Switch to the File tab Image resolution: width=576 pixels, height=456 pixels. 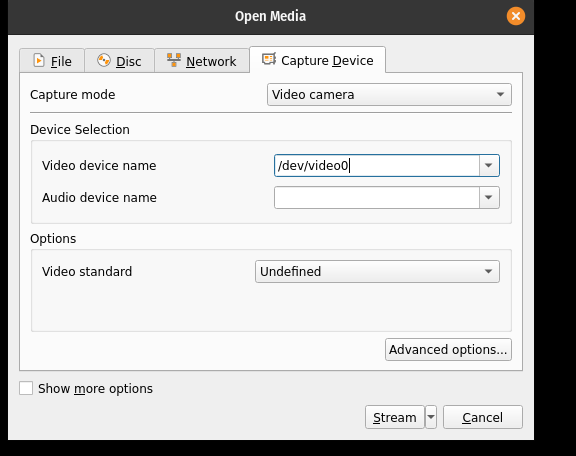point(52,61)
